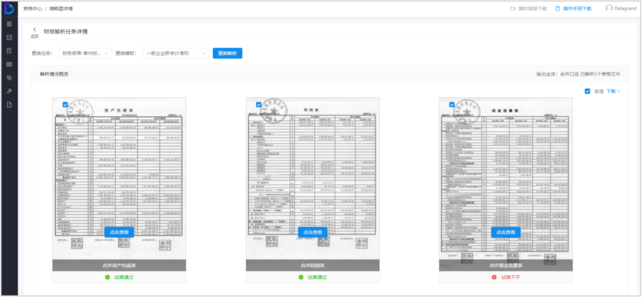Click the Datagrand logo in the sidebar
This screenshot has width=644, height=298.
[x=9, y=8]
